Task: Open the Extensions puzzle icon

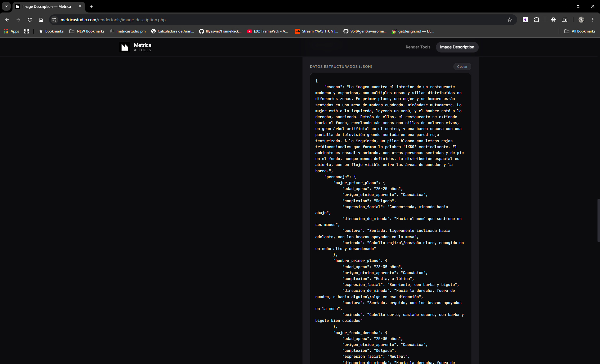Action: [537, 20]
